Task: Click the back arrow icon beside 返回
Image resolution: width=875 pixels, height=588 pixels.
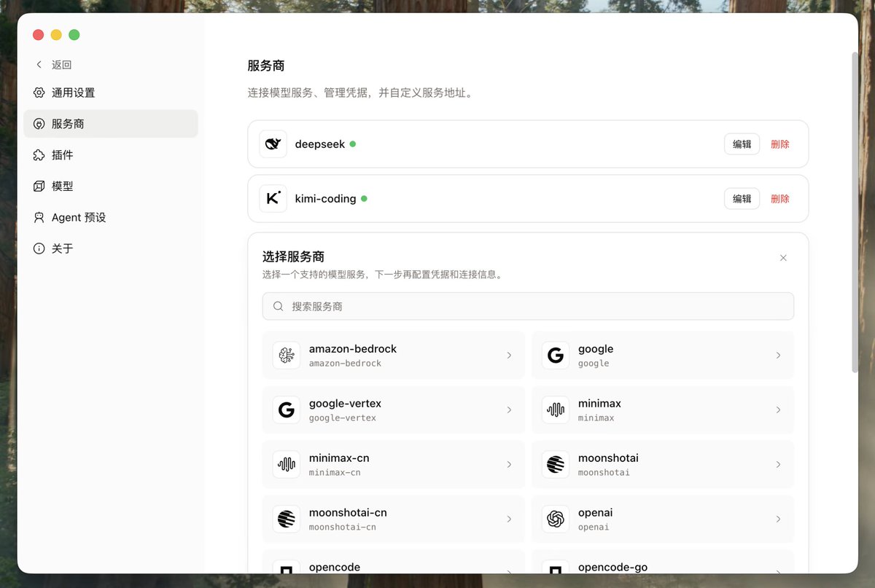Action: 39,65
